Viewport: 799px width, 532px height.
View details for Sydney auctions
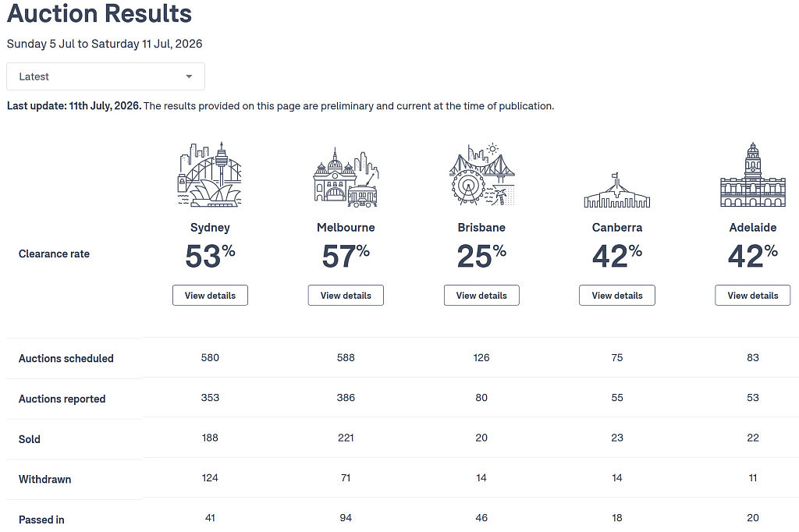210,296
